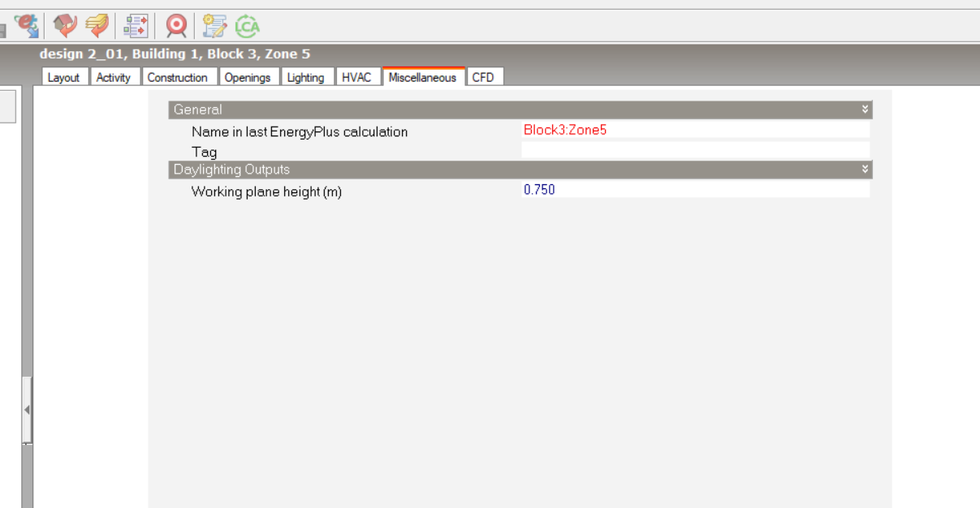Launch the green LCA tool icon
Image resolution: width=980 pixels, height=508 pixels.
(247, 26)
